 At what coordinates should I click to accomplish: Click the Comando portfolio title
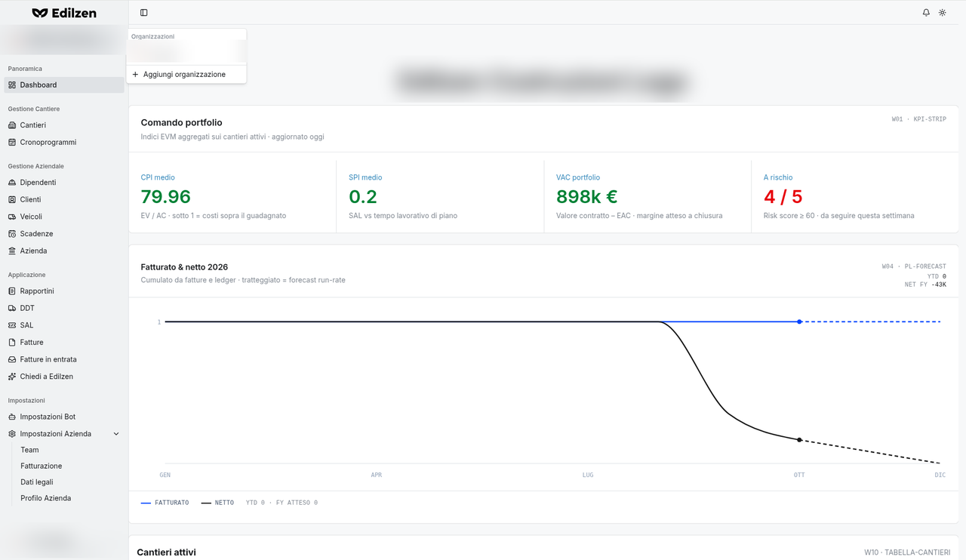click(x=182, y=122)
